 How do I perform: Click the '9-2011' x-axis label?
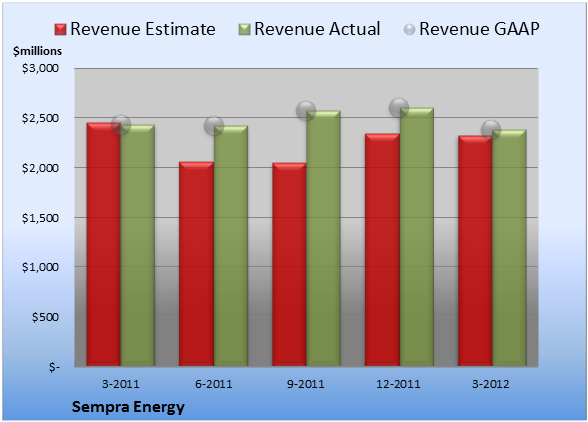tap(306, 384)
